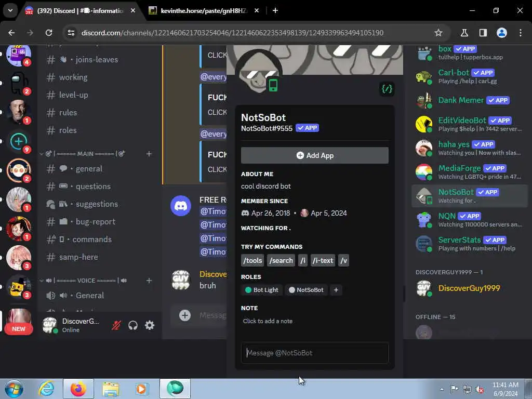The height and width of the screenshot is (399, 532).
Task: Add a role with the plus button
Action: (x=336, y=290)
